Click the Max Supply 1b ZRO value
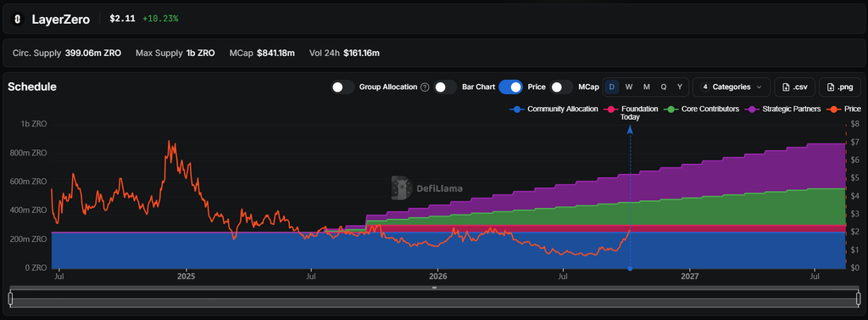Screen dimensions: 868x320 pos(200,53)
